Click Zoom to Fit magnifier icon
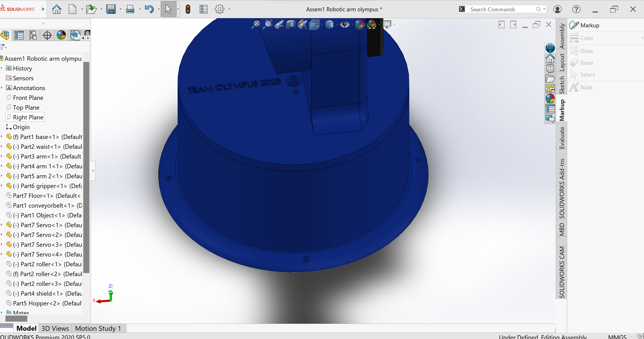This screenshot has height=339, width=644. click(256, 24)
